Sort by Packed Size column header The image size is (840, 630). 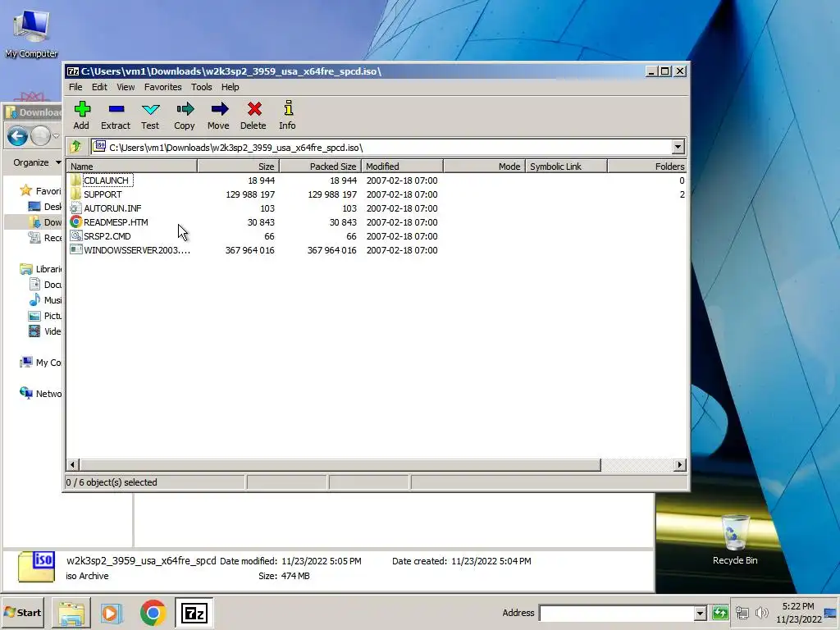[321, 166]
